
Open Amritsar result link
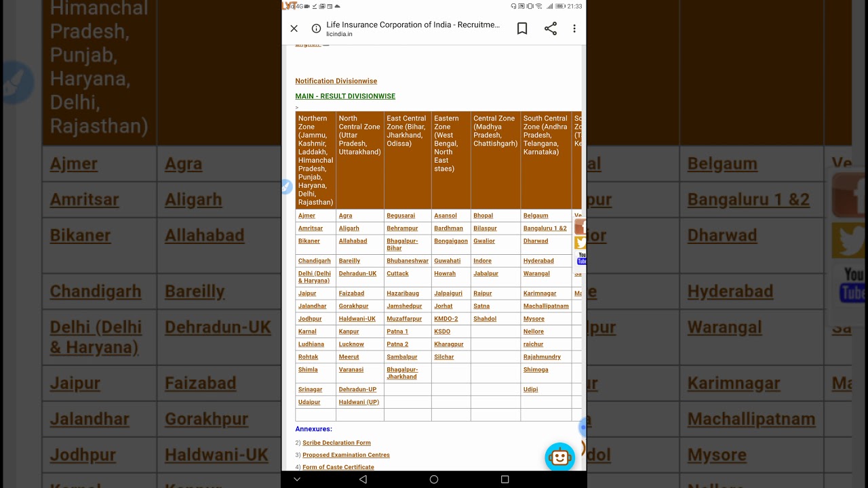pos(311,228)
